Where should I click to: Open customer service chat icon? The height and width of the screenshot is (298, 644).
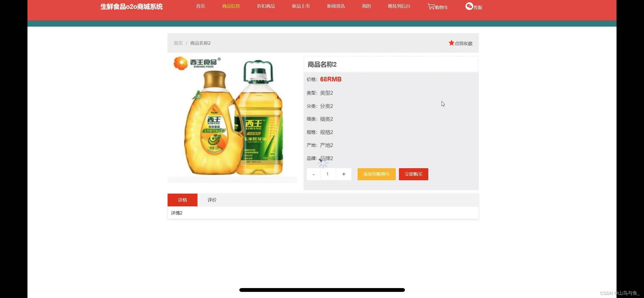(x=469, y=6)
